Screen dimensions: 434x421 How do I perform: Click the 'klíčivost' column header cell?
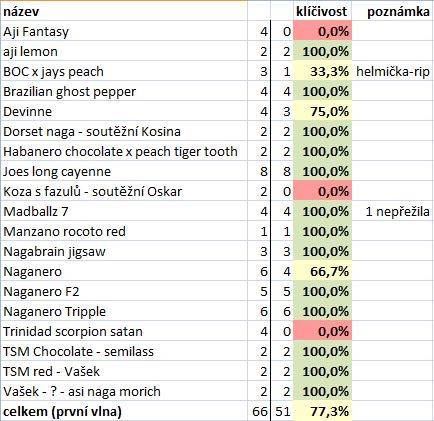coord(322,11)
